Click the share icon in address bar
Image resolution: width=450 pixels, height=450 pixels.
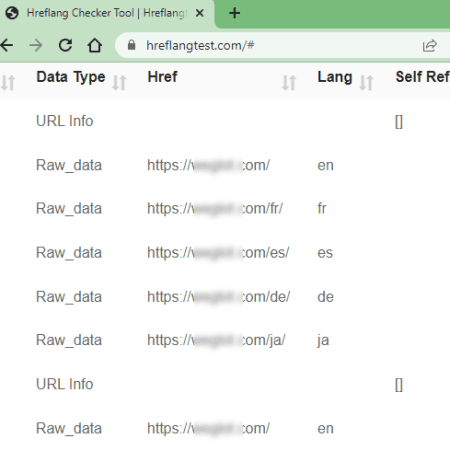point(429,45)
